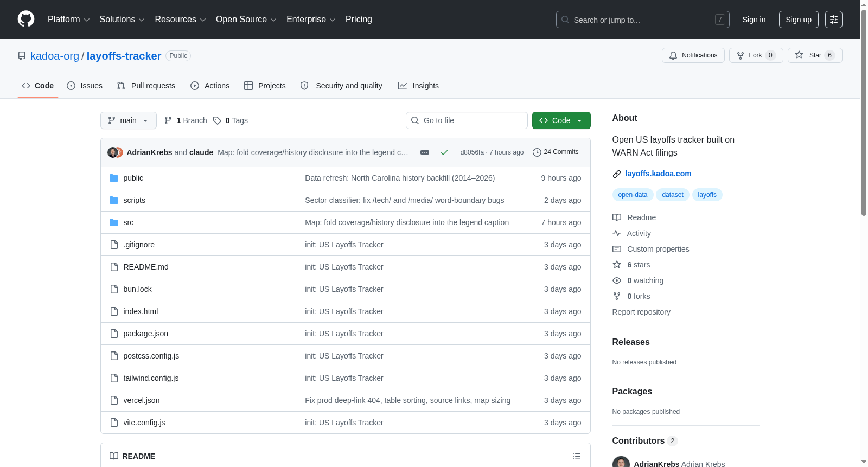
Task: Click the link icon beside layoffs.kadoa.com
Action: [x=617, y=174]
